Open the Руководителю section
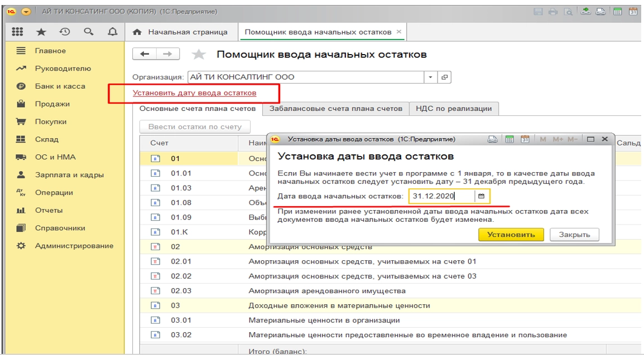Image resolution: width=644 pixels, height=355 pixels. point(63,69)
